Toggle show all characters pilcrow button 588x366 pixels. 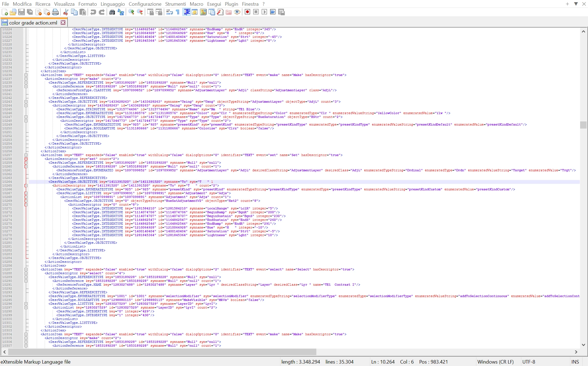[178, 12]
